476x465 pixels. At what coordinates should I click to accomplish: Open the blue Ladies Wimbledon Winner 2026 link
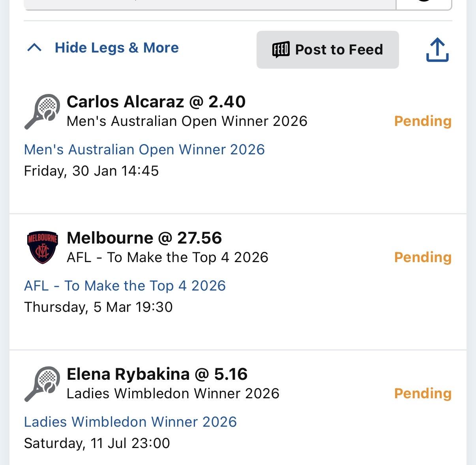pyautogui.click(x=130, y=422)
